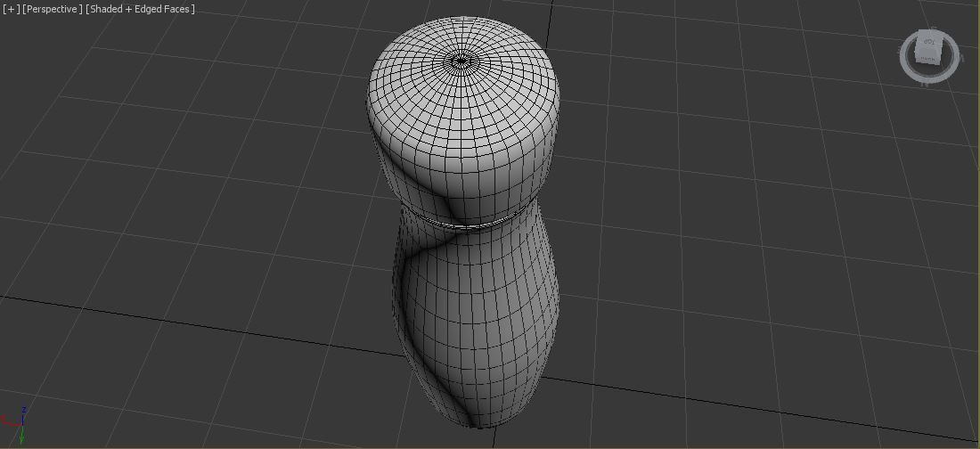Select the wireframe bottle model in viewport
Image resolution: width=980 pixels, height=449 pixels.
463,223
